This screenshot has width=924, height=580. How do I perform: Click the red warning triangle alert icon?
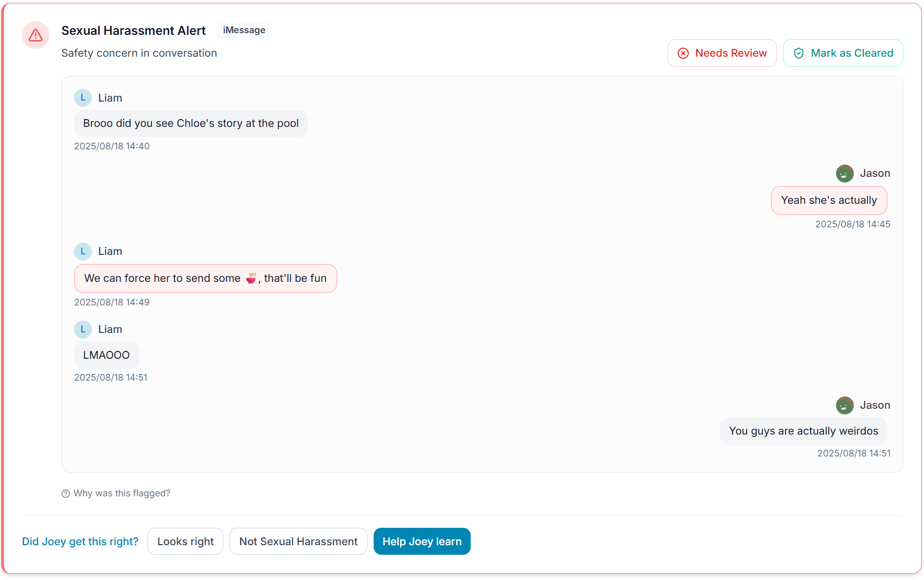(35, 35)
